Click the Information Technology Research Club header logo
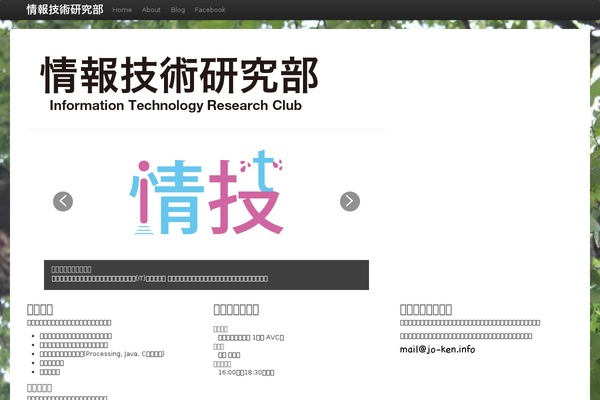 coord(180,85)
